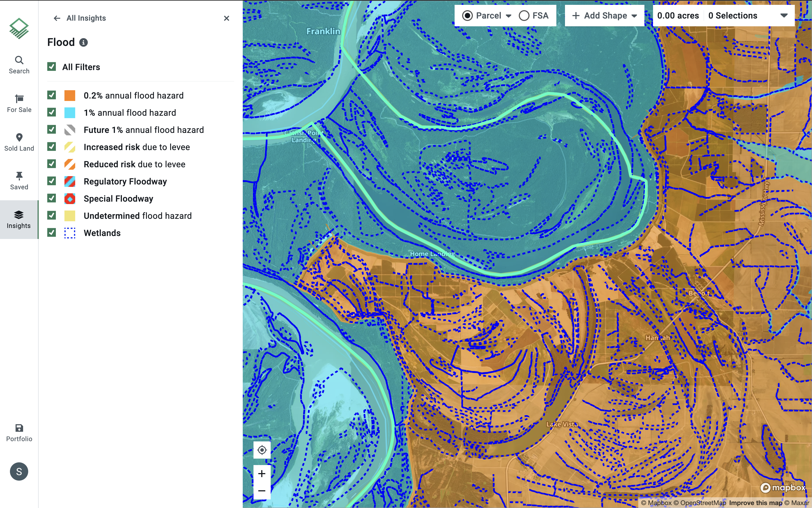The width and height of the screenshot is (812, 508).
Task: Uncheck the All Filters checkbox
Action: click(x=52, y=67)
